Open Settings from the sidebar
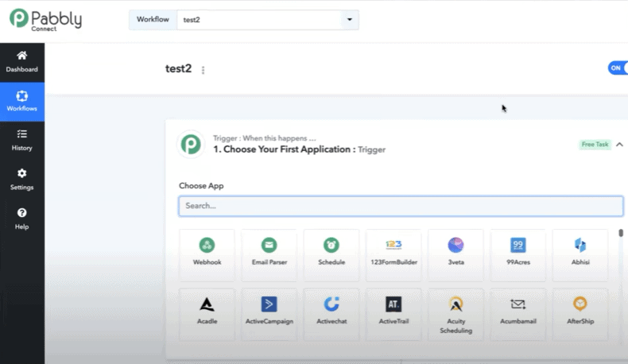Image resolution: width=628 pixels, height=364 pixels. (x=22, y=180)
